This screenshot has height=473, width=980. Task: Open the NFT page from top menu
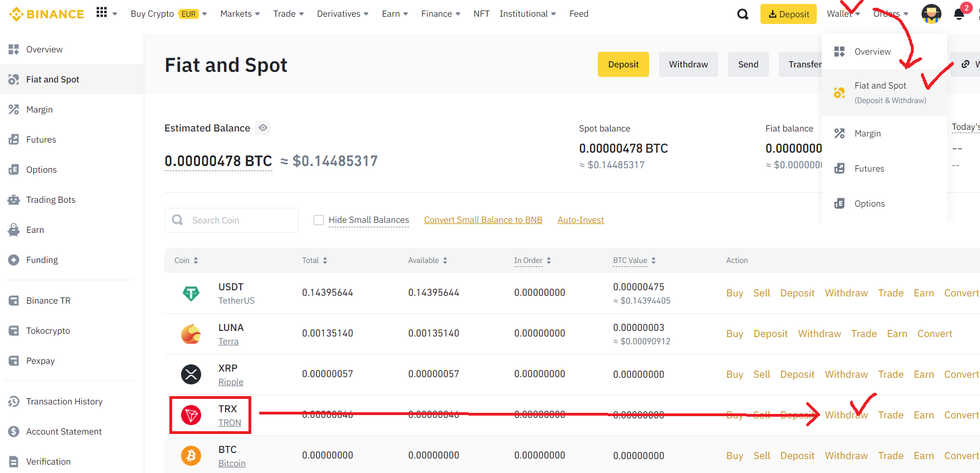[x=481, y=14]
